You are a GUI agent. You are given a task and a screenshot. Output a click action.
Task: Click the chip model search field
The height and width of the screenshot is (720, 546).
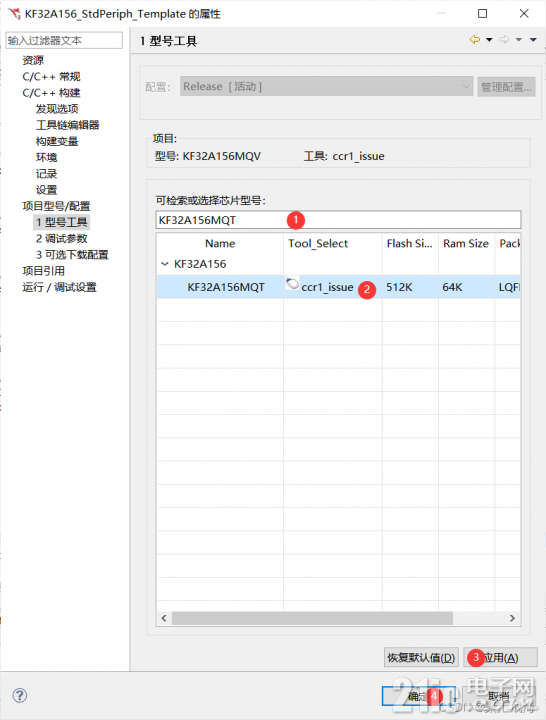point(338,220)
